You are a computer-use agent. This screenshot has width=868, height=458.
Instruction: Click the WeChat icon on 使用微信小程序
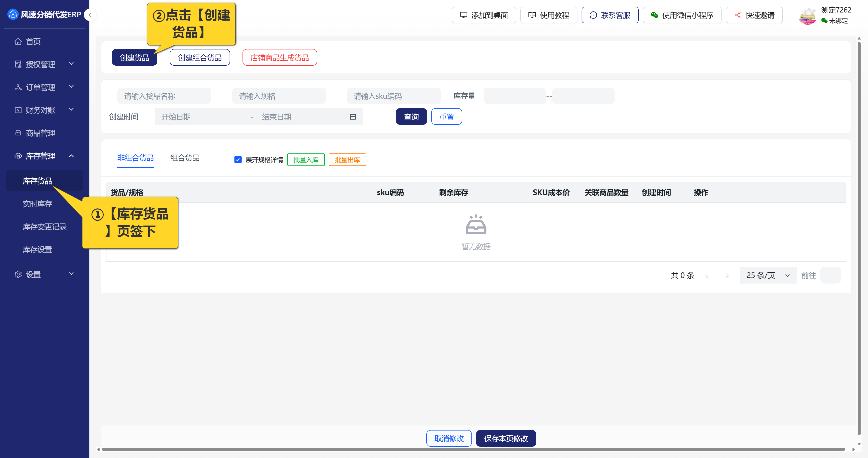click(654, 15)
